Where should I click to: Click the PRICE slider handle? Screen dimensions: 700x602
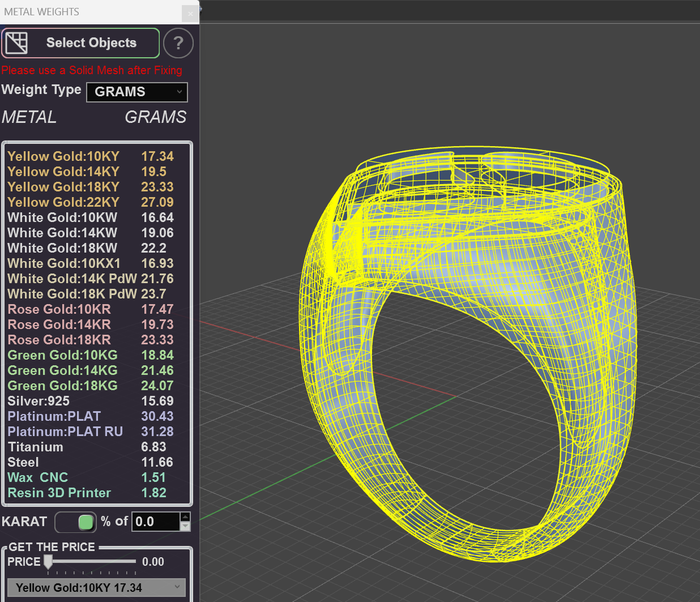[x=48, y=562]
